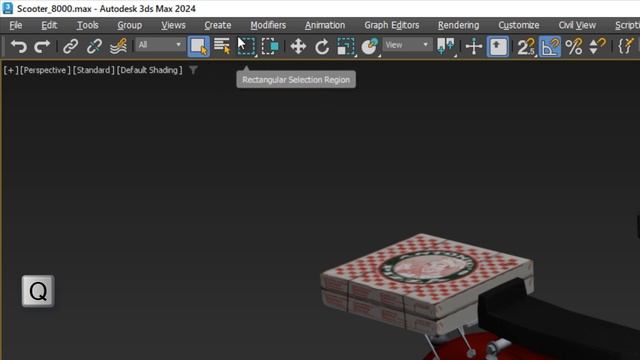The height and width of the screenshot is (360, 640).
Task: Toggle the Window/Crossing selection mode
Action: pos(270,46)
